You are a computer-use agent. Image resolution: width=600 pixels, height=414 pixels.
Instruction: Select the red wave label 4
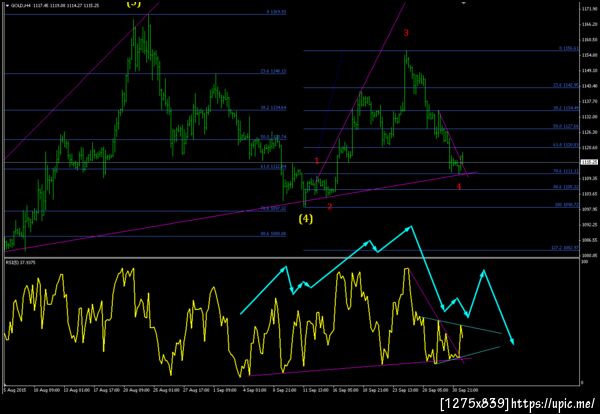pyautogui.click(x=458, y=186)
